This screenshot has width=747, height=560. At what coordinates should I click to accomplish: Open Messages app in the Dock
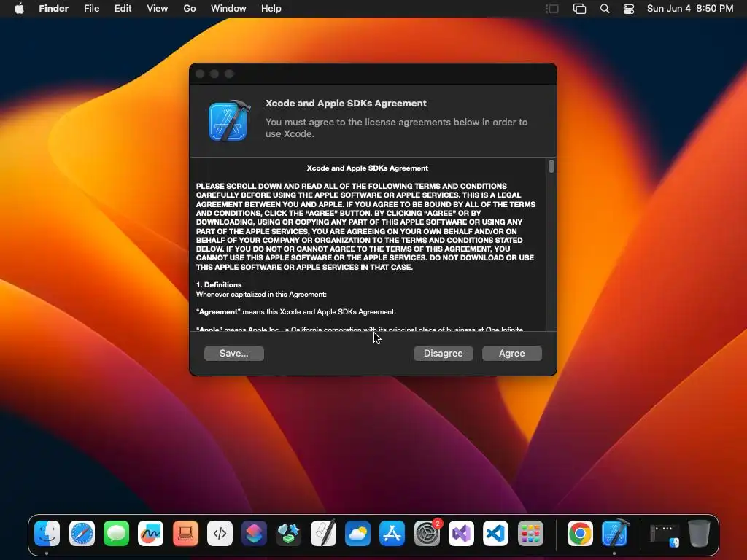pyautogui.click(x=116, y=533)
